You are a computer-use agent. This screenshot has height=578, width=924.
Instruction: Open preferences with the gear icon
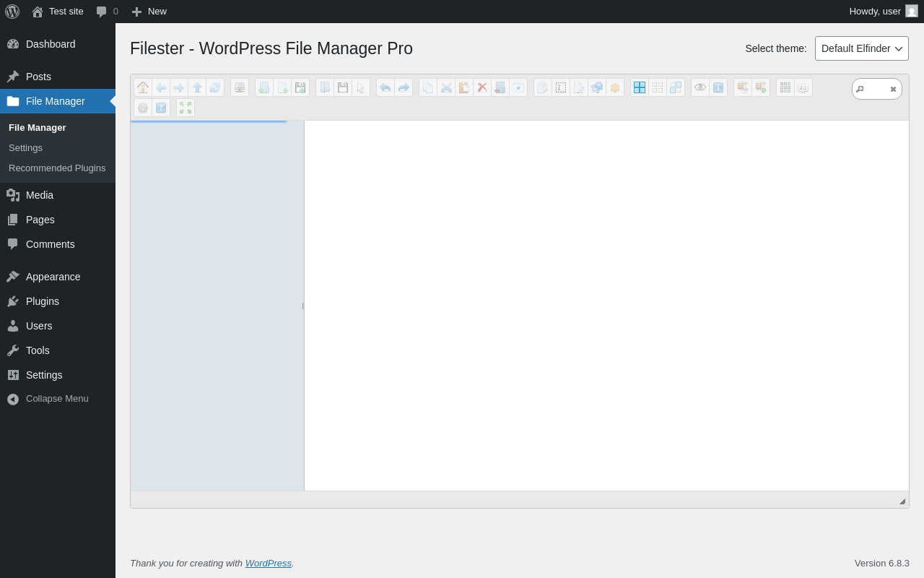(x=143, y=108)
